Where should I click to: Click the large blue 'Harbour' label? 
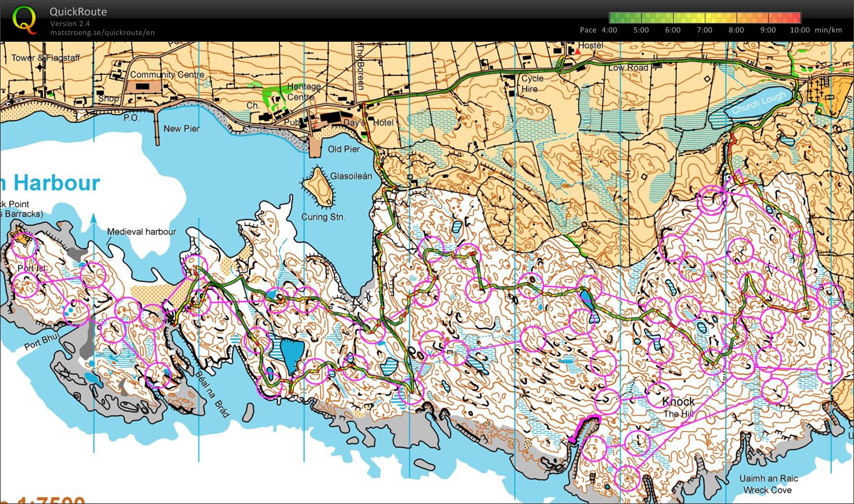pyautogui.click(x=57, y=183)
